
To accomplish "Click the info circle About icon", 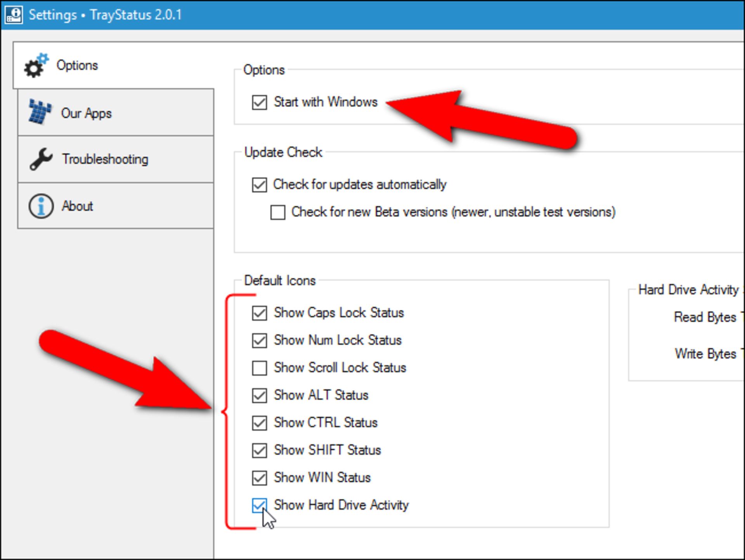I will (41, 206).
